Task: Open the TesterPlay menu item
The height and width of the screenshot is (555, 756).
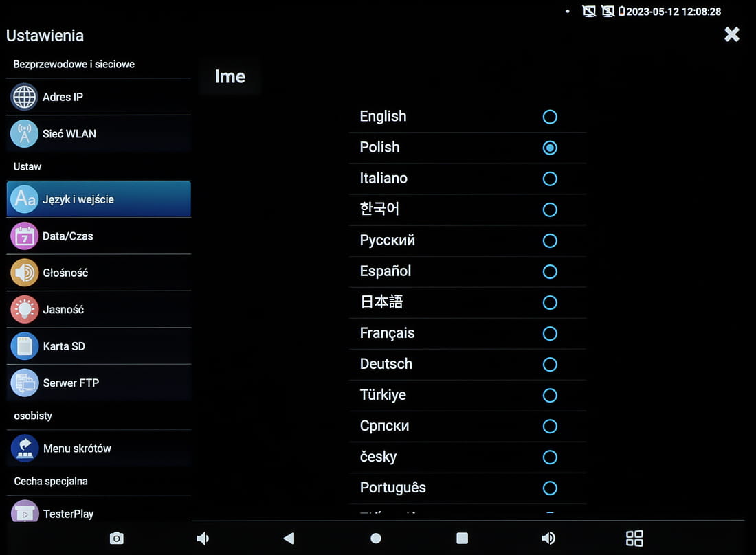Action: click(99, 512)
